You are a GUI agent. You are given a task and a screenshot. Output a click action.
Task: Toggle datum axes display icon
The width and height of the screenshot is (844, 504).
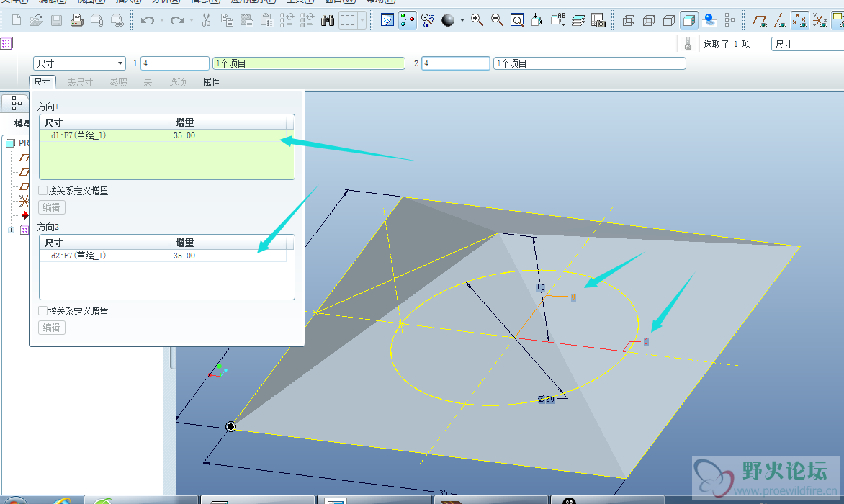(780, 20)
